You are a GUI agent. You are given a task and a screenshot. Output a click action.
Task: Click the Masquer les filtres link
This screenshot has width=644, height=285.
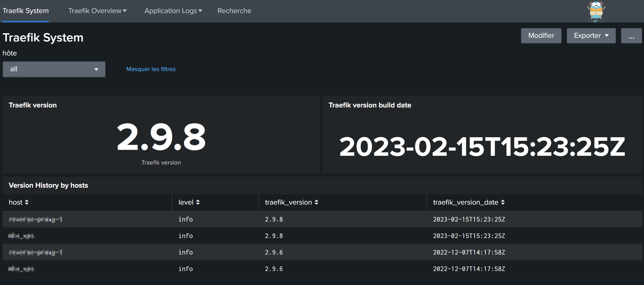[x=151, y=69]
